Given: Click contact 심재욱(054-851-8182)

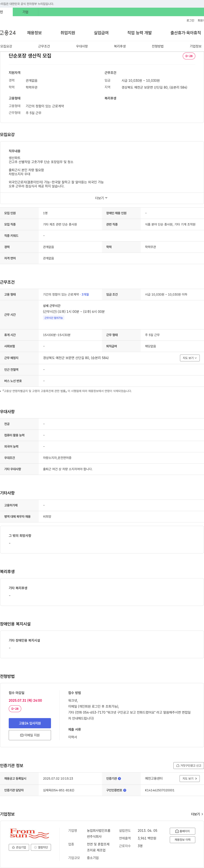Looking at the screenshot, I should click(58, 790).
